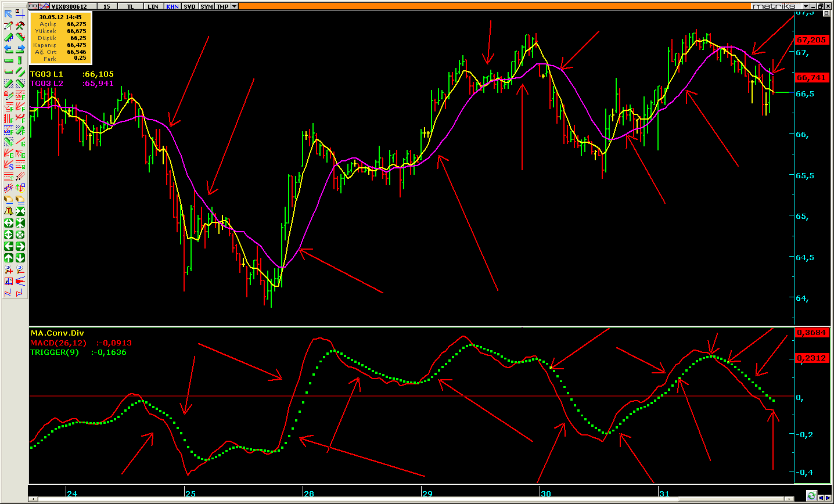
Task: Open the hammer and wrench settings tool
Action: [20, 26]
